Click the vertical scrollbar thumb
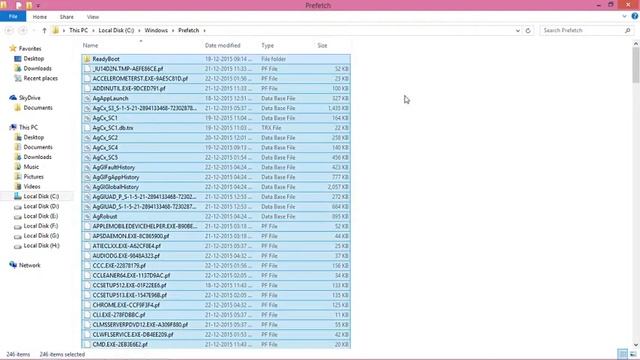 point(636,64)
